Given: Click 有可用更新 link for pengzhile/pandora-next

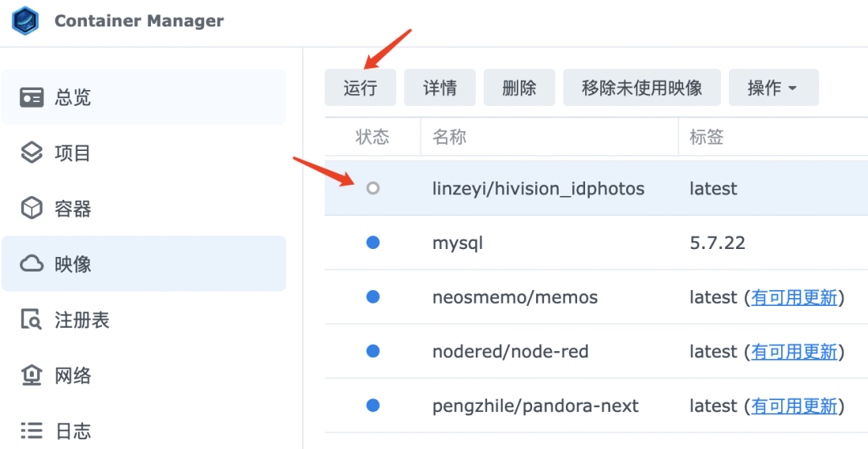Looking at the screenshot, I should click(x=794, y=406).
